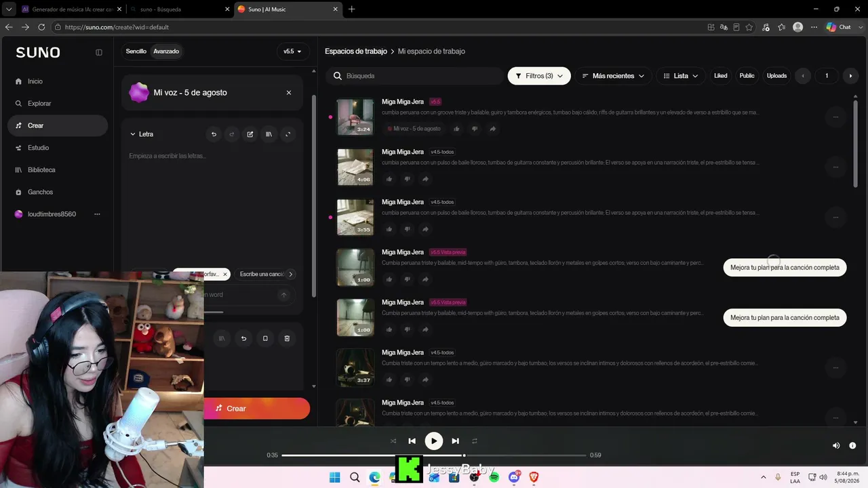Click the Espacios de trabajo breadcrumb
This screenshot has width=868, height=488.
356,52
